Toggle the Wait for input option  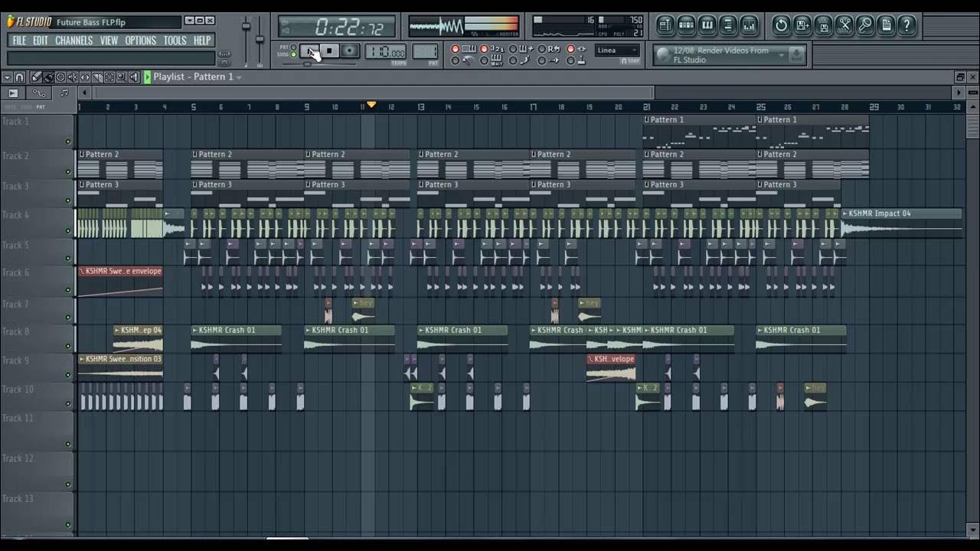pos(491,60)
